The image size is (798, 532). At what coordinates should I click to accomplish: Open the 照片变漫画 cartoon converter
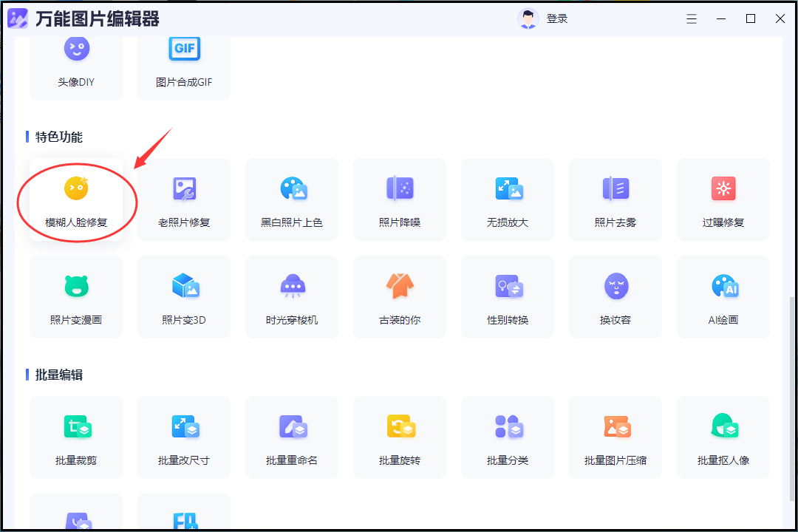click(76, 297)
